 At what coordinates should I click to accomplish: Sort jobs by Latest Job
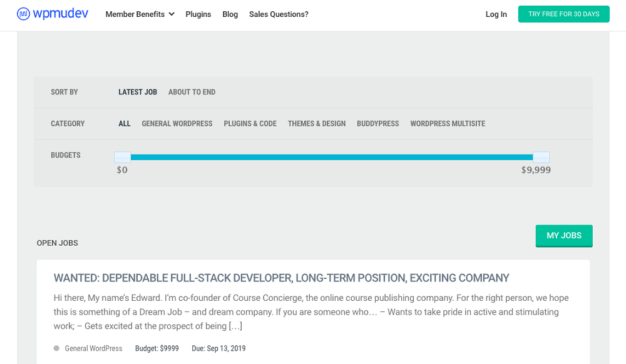pyautogui.click(x=138, y=92)
